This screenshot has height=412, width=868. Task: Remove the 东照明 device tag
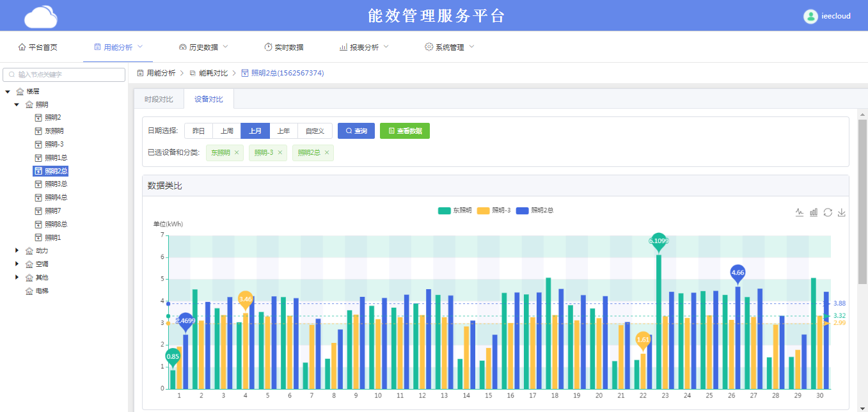237,152
